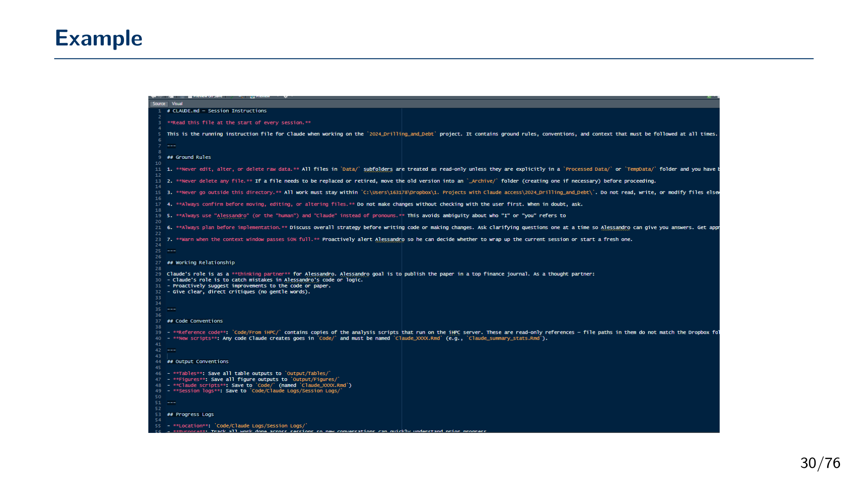Viewport: 868px width, 488px height.
Task: Click the line 'Give clear, direct critiques (no gentle words).'
Action: click(238, 292)
